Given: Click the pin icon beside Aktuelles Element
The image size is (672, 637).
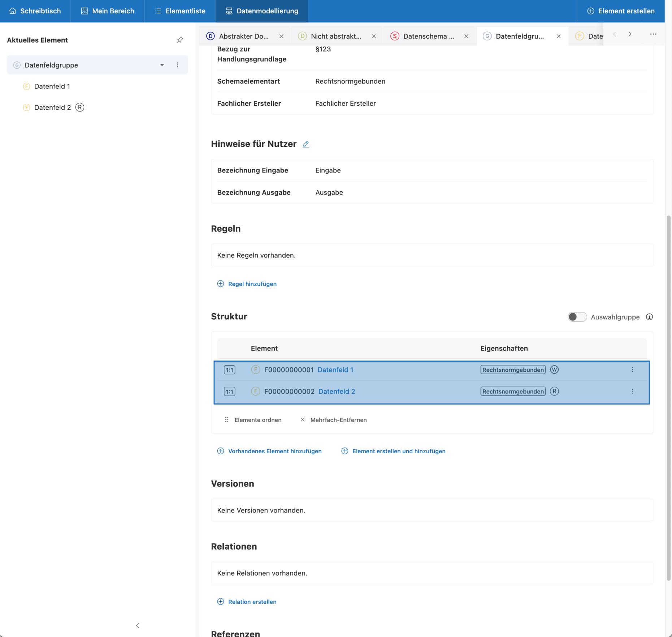Looking at the screenshot, I should (x=179, y=40).
